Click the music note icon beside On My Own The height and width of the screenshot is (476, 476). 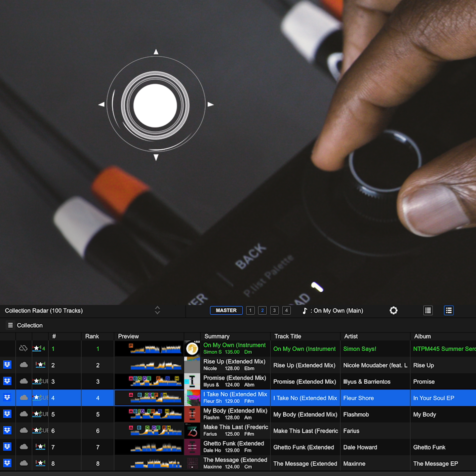click(305, 311)
